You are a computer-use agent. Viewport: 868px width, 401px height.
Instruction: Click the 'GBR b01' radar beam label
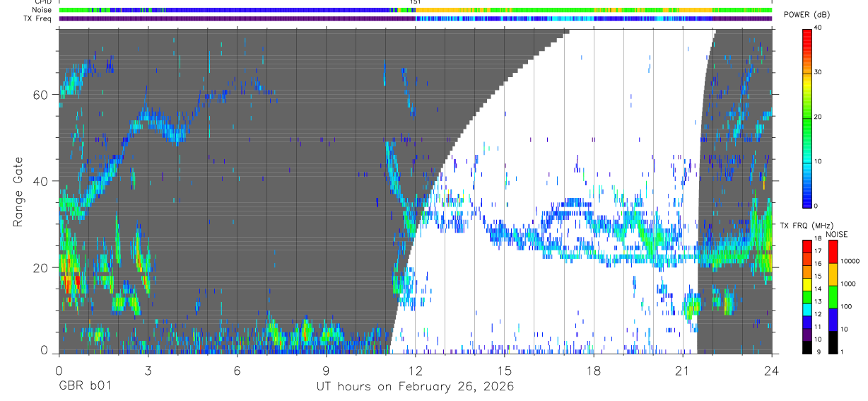pos(85,387)
